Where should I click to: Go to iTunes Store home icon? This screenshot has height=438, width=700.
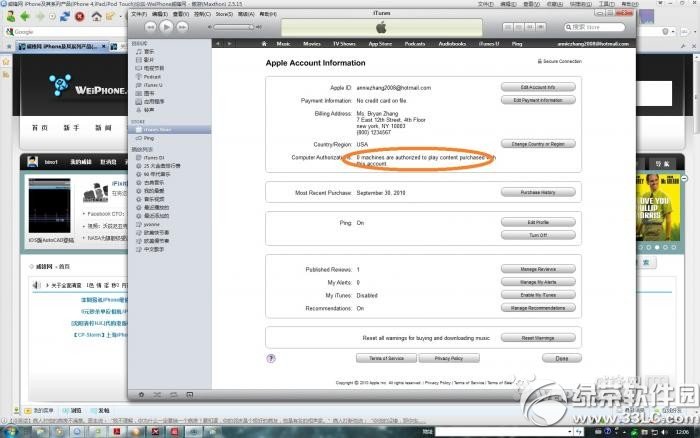264,44
